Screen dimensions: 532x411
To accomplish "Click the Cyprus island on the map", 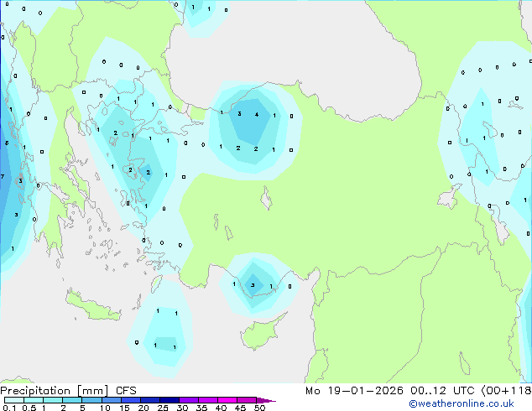I will pos(261,332).
